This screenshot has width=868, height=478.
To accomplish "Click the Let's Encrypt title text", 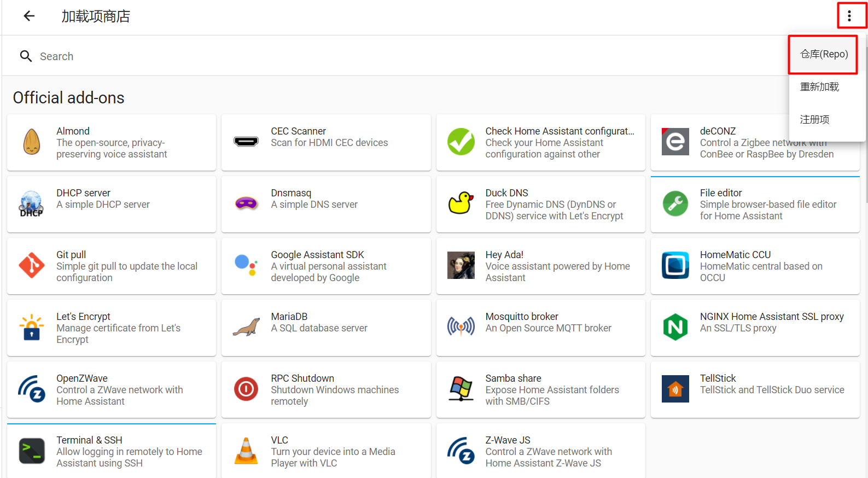I will pos(83,317).
